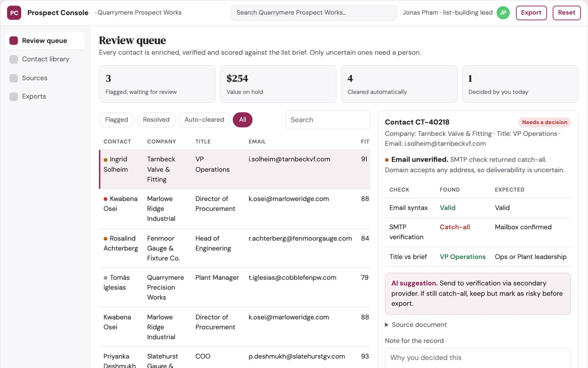
Task: Click the Sources sidebar icon
Action: (x=14, y=78)
